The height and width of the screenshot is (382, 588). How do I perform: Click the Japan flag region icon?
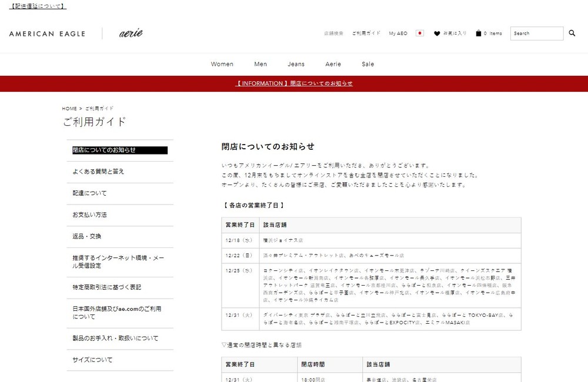point(419,33)
